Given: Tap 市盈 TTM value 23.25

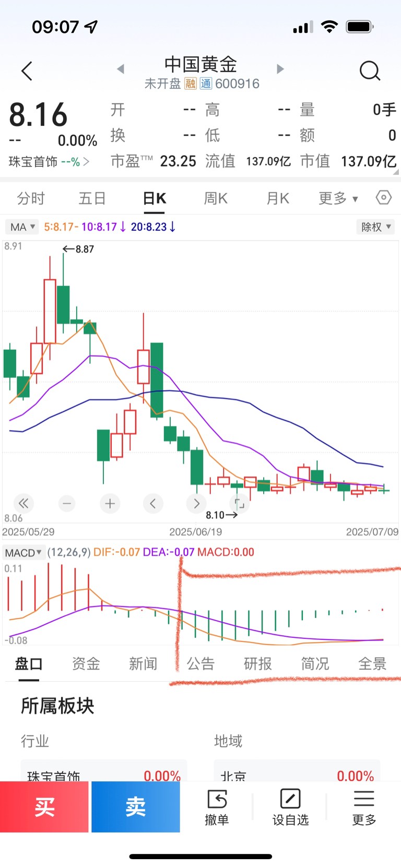Looking at the screenshot, I should [178, 161].
